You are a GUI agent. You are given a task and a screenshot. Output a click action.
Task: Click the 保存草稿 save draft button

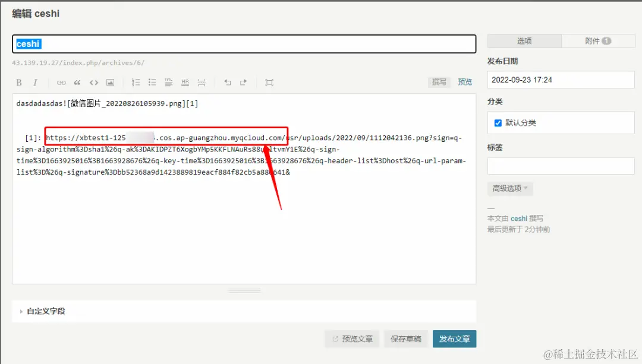click(x=406, y=339)
